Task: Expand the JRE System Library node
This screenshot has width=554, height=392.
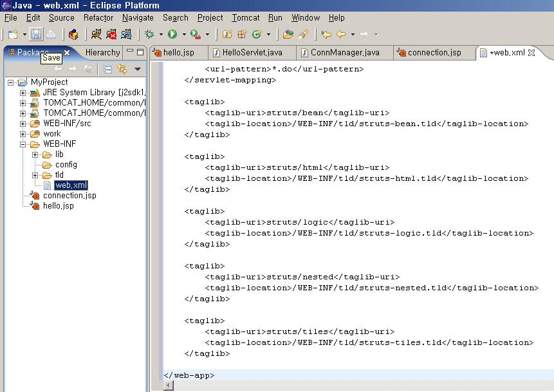Action: (x=23, y=93)
